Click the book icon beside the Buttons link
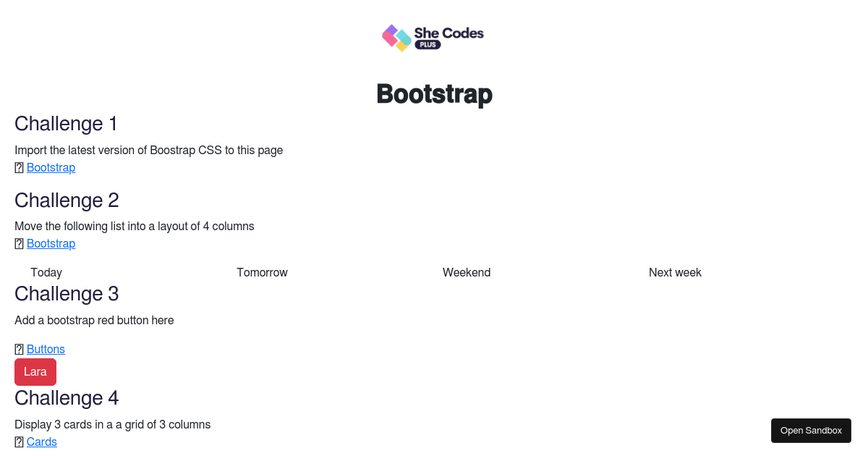Image resolution: width=868 pixels, height=456 pixels. 19,349
